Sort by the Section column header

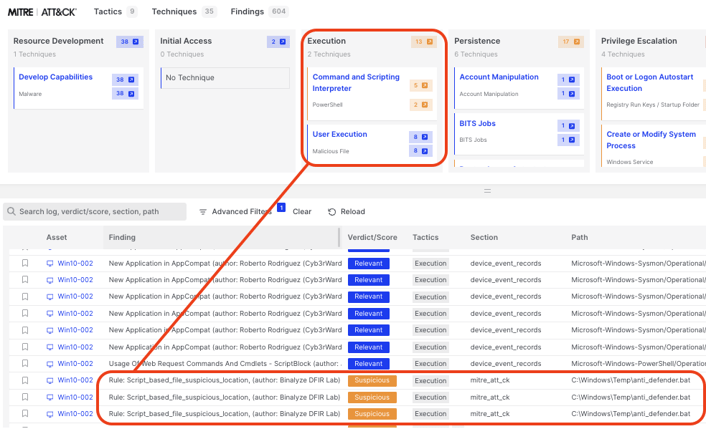coord(484,237)
